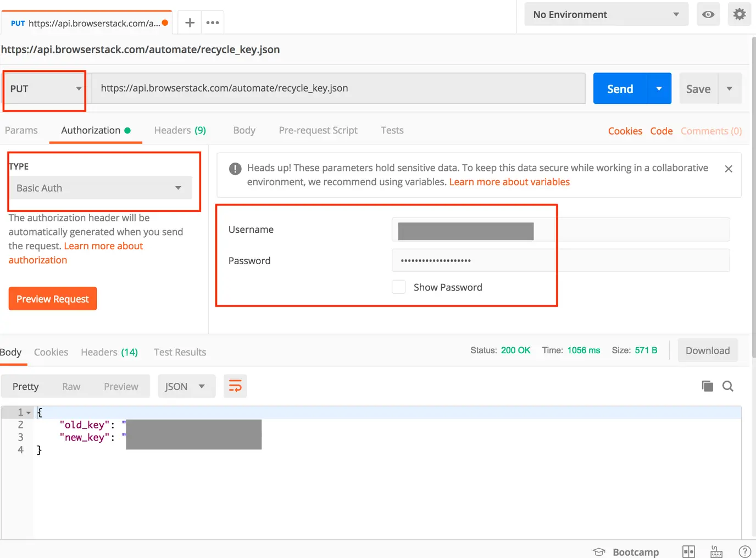Collapse JSON line 1 fold arrow
This screenshot has width=756, height=558.
pyautogui.click(x=29, y=412)
